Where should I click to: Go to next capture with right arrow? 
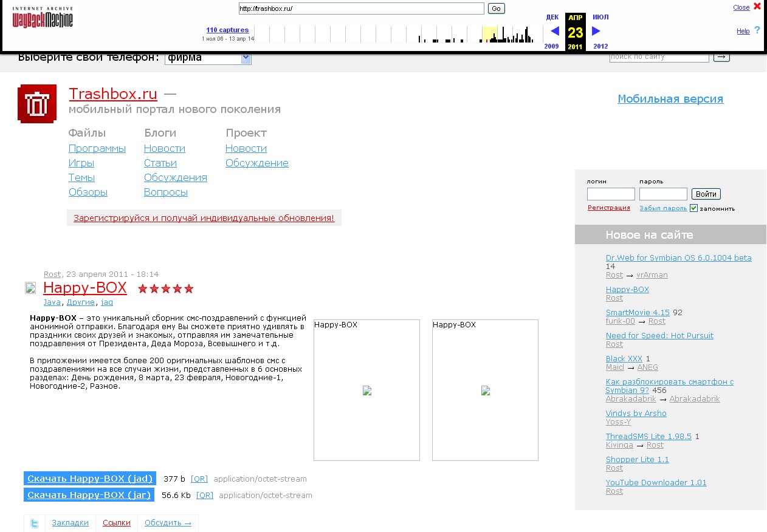pos(596,31)
